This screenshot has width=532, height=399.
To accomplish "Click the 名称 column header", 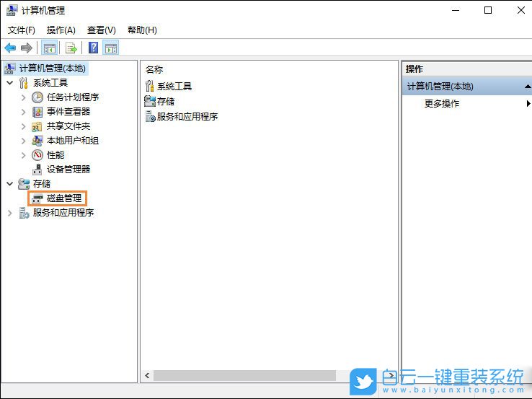I will 154,69.
